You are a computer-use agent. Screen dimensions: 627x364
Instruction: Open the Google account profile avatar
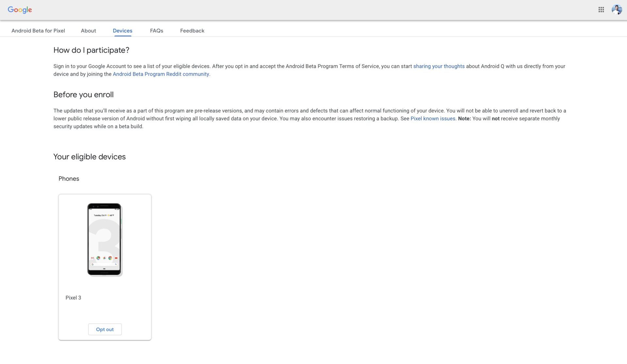617,10
